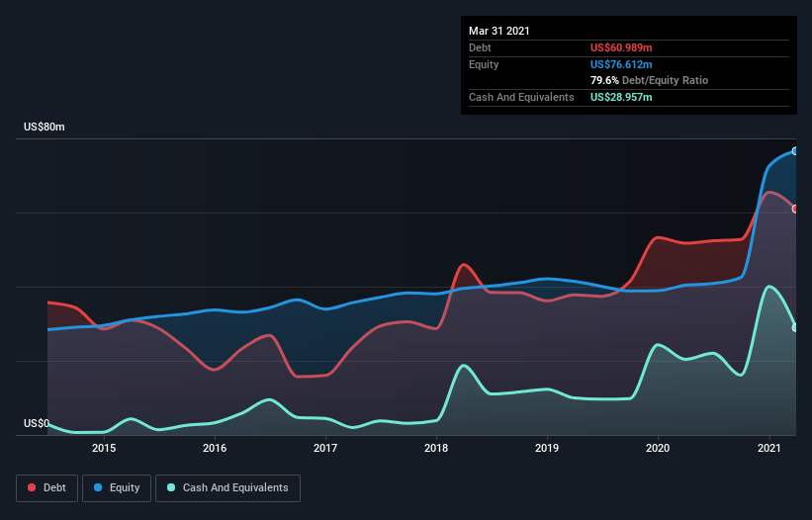Image resolution: width=812 pixels, height=520 pixels.
Task: Click the 2020 x-axis label
Action: coord(658,448)
